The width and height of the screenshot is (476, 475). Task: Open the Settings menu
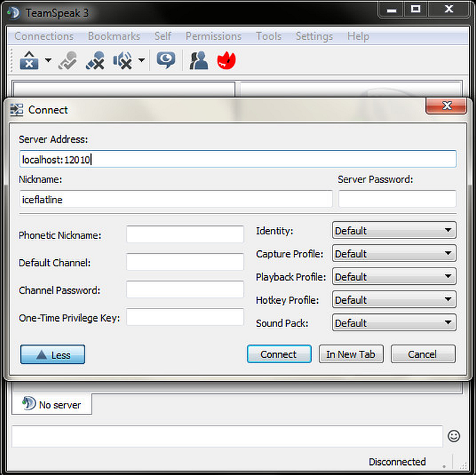tap(315, 36)
